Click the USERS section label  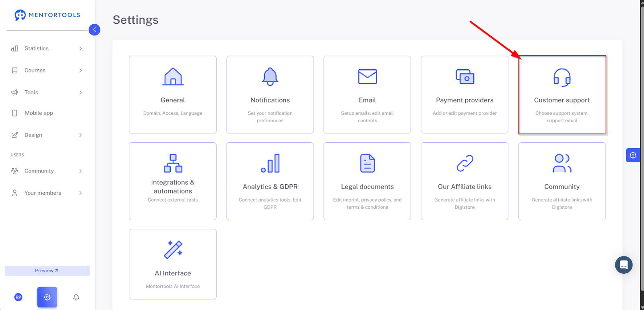tap(17, 155)
